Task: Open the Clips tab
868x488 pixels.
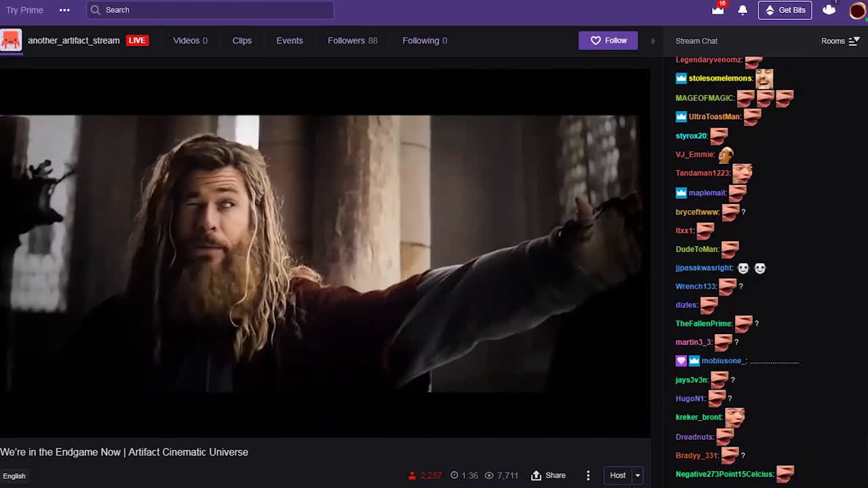Action: pyautogui.click(x=241, y=41)
